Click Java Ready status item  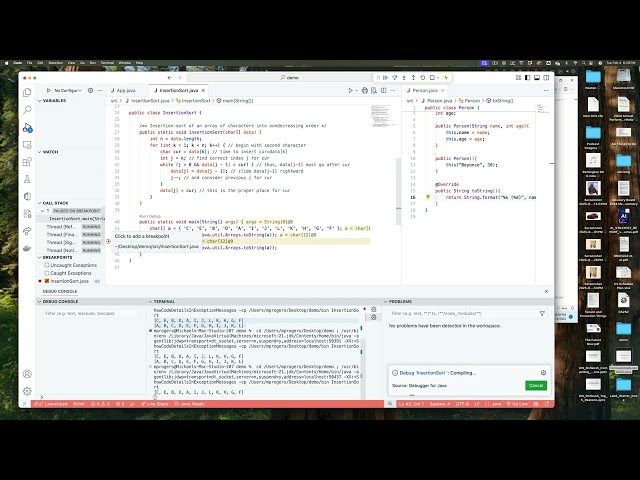pos(189,404)
